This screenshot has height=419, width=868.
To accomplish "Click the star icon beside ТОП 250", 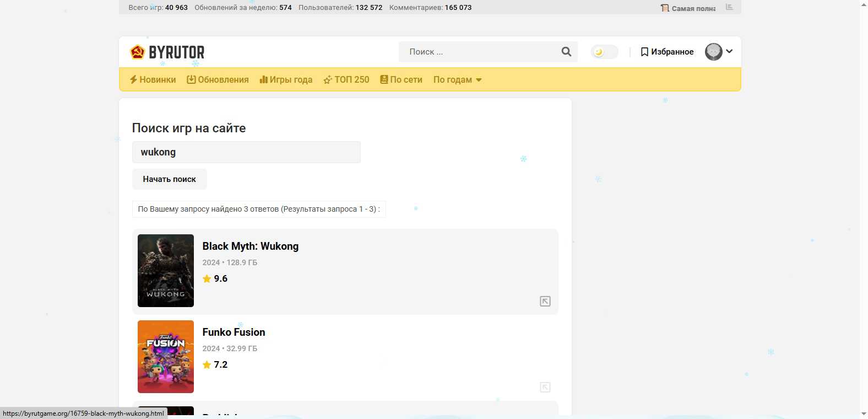I will (328, 80).
